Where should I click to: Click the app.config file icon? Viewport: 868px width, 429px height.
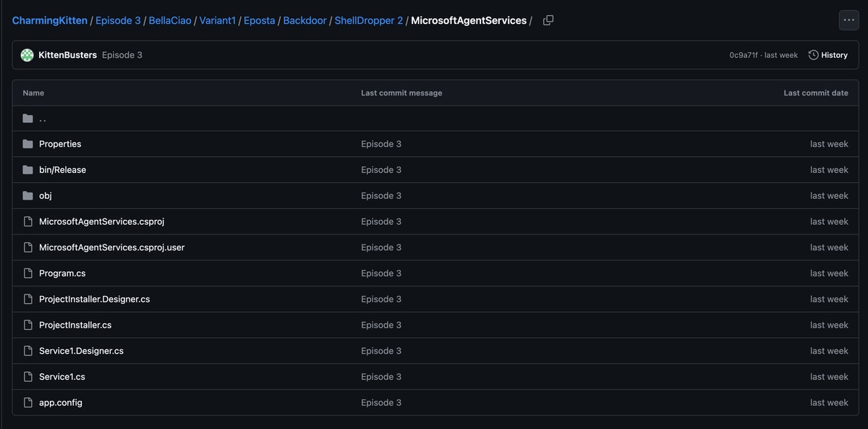[28, 403]
